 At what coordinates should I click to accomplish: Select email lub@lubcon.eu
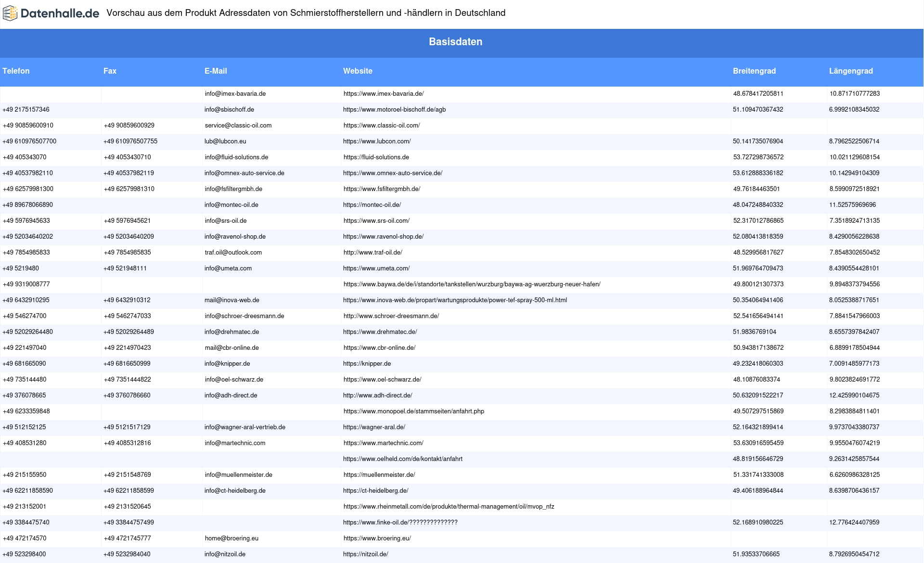(225, 141)
